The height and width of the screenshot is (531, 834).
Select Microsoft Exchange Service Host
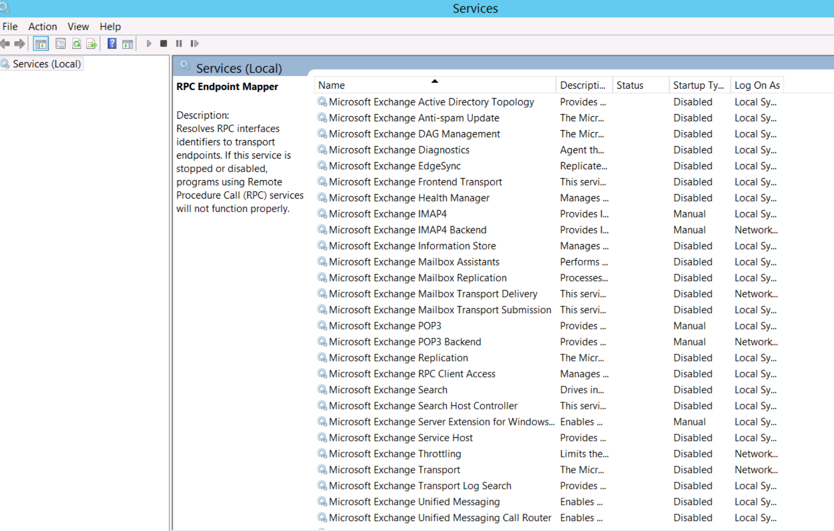coord(401,437)
